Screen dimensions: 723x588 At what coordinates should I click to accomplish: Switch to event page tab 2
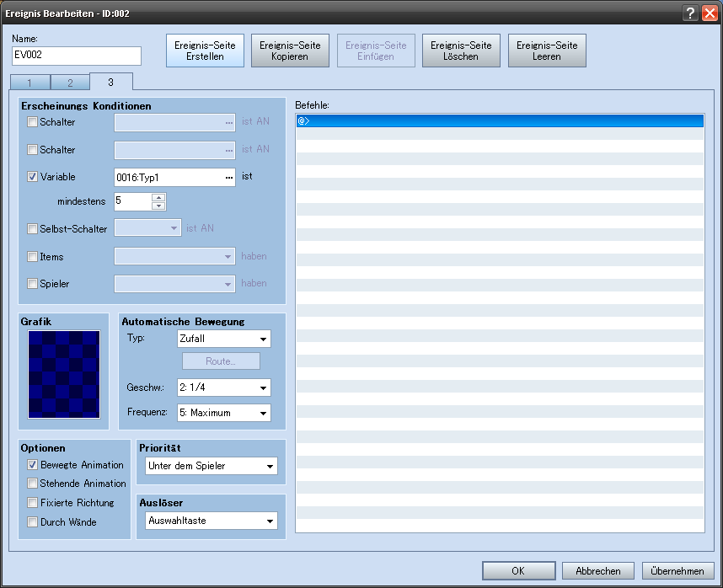[x=70, y=82]
